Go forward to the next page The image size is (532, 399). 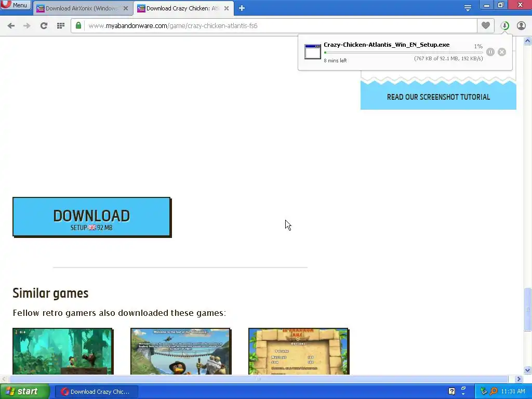[27, 25]
